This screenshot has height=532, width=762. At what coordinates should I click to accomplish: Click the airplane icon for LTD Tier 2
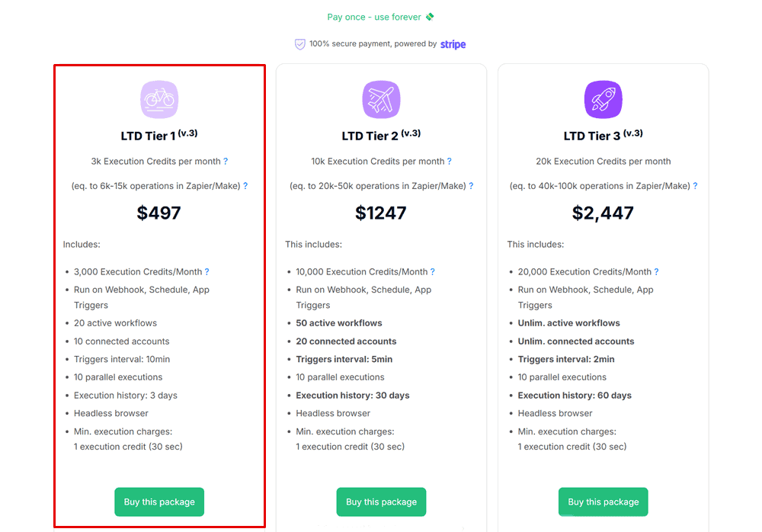click(382, 99)
